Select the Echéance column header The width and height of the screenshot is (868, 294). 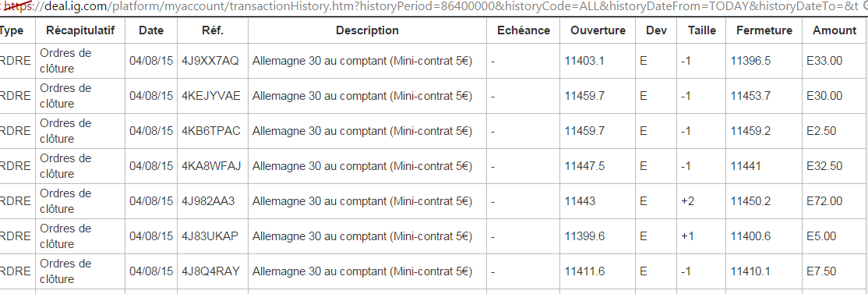pyautogui.click(x=523, y=30)
